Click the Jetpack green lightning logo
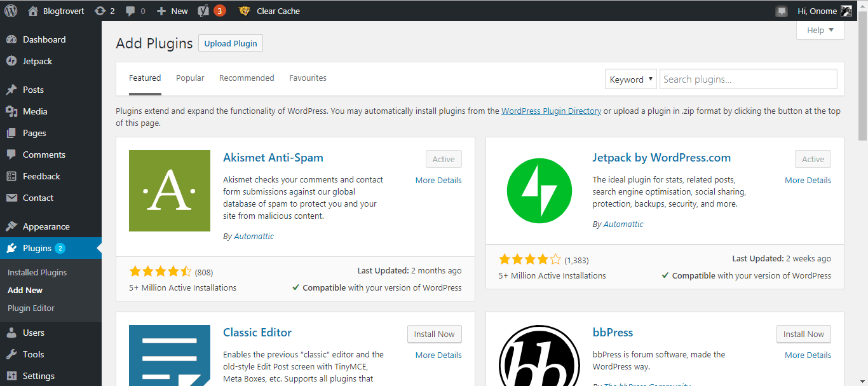The height and width of the screenshot is (386, 868). tap(539, 191)
